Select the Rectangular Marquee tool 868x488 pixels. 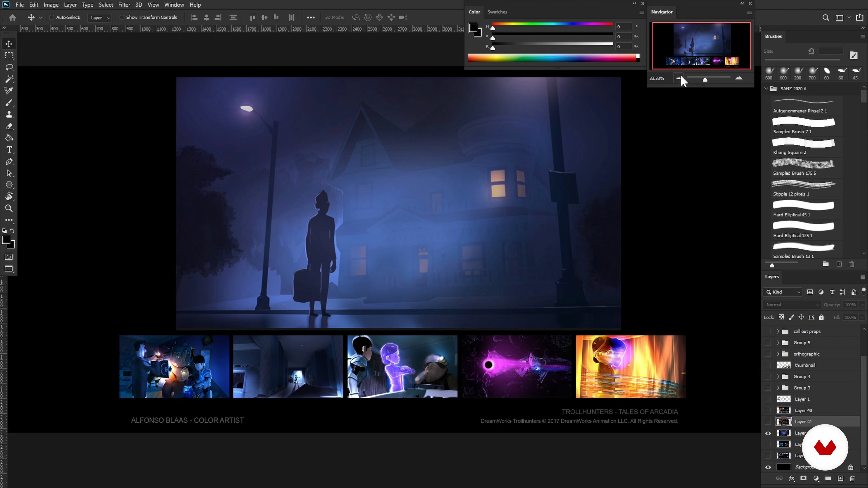pos(9,56)
